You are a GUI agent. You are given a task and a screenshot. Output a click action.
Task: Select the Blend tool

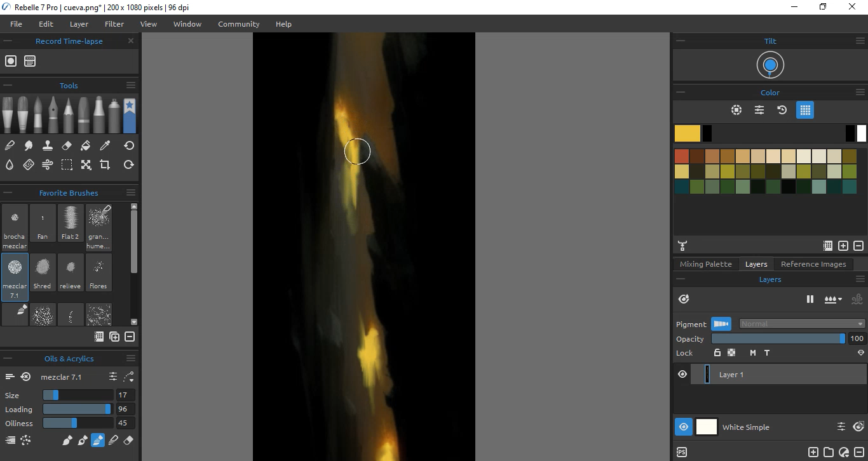pyautogui.click(x=10, y=145)
